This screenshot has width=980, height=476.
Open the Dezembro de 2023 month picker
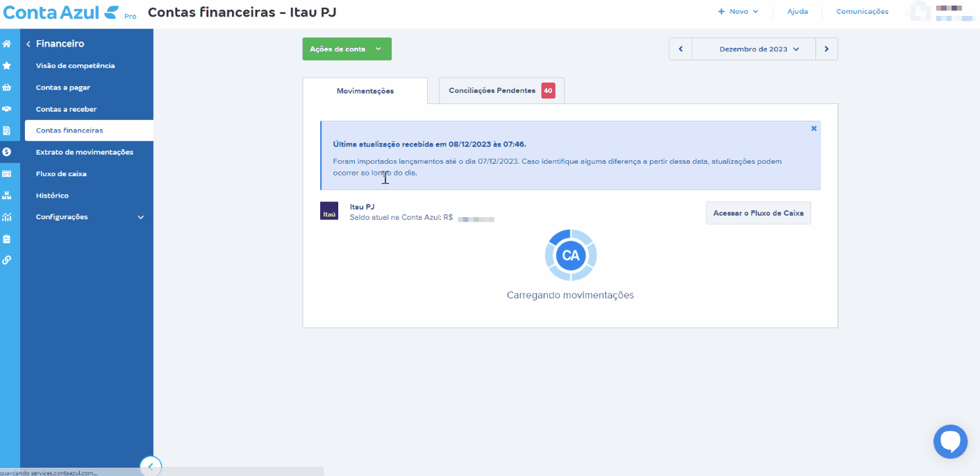tap(754, 49)
